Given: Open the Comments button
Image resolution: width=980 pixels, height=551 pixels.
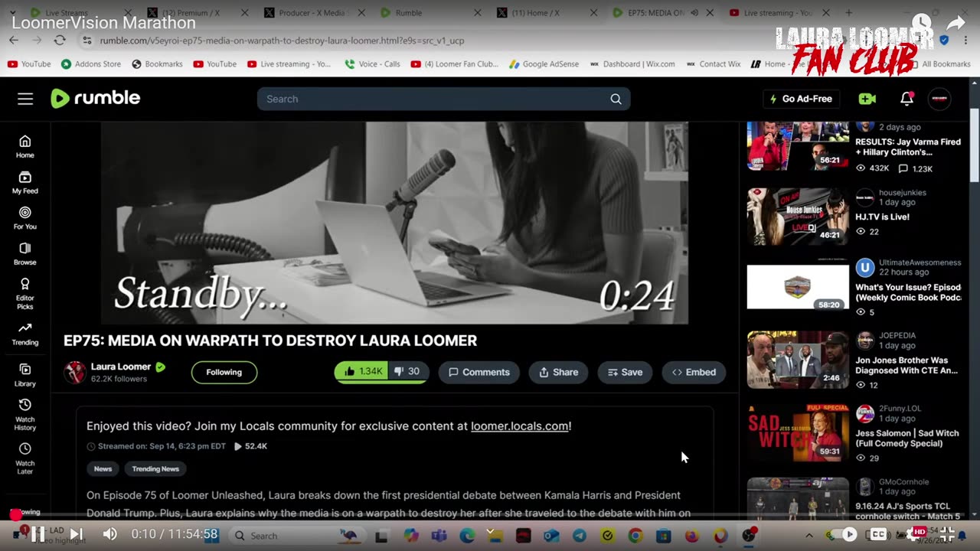Looking at the screenshot, I should click(x=479, y=372).
